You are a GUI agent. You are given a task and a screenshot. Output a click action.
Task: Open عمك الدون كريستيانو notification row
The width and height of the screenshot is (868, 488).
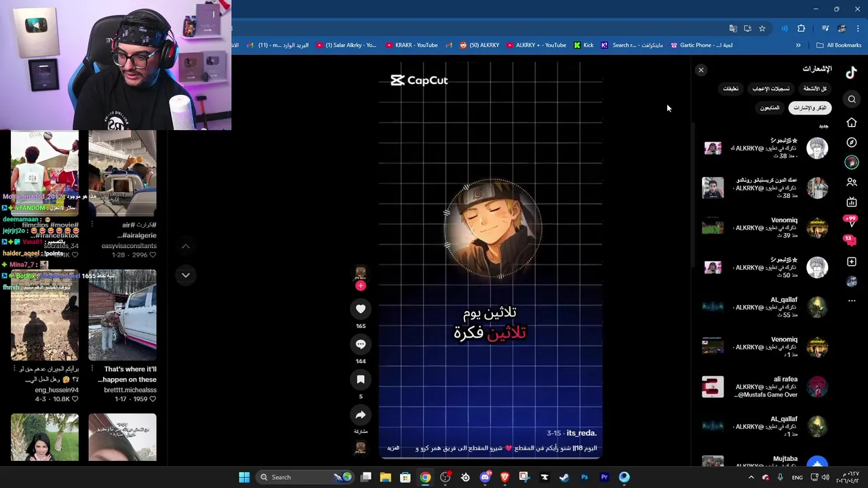[x=765, y=188]
